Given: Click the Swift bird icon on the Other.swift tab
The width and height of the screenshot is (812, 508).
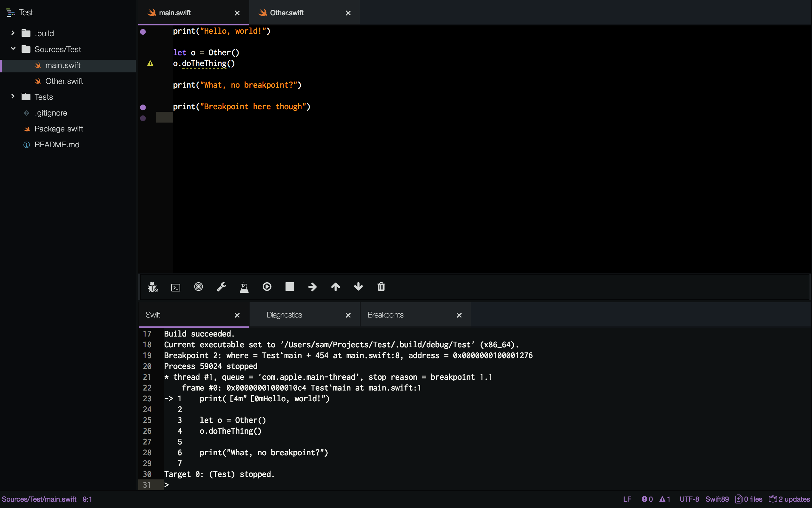Looking at the screenshot, I should [263, 12].
